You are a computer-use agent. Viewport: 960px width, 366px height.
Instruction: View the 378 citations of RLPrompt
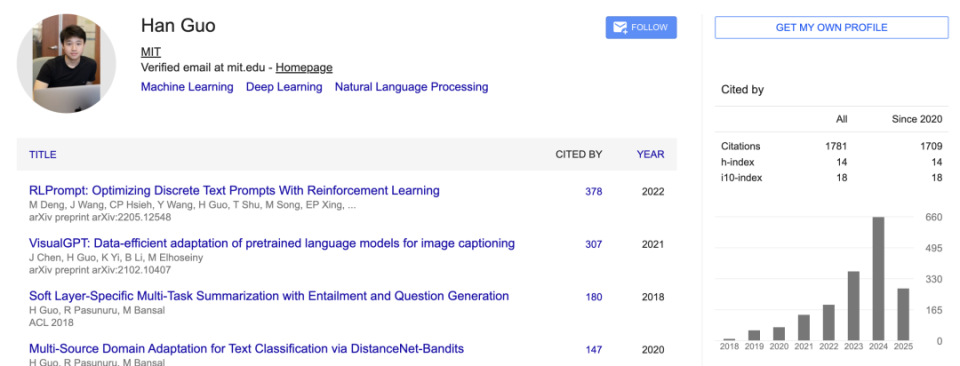pyautogui.click(x=593, y=192)
